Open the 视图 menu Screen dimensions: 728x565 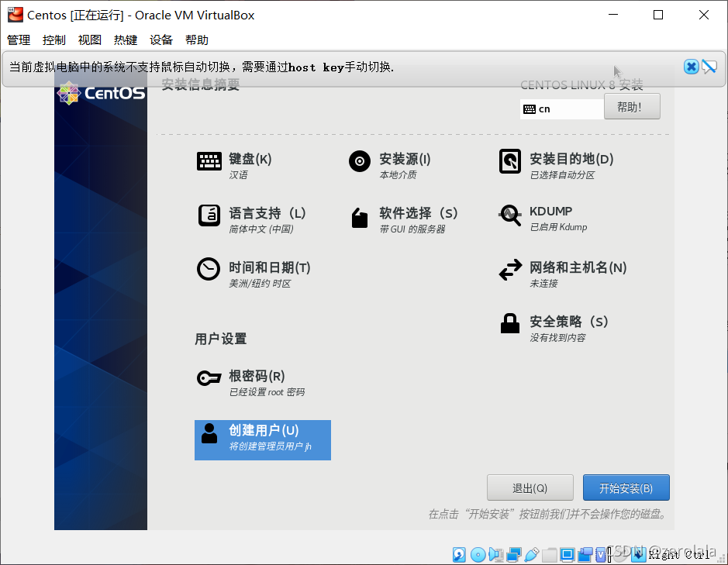click(x=90, y=40)
